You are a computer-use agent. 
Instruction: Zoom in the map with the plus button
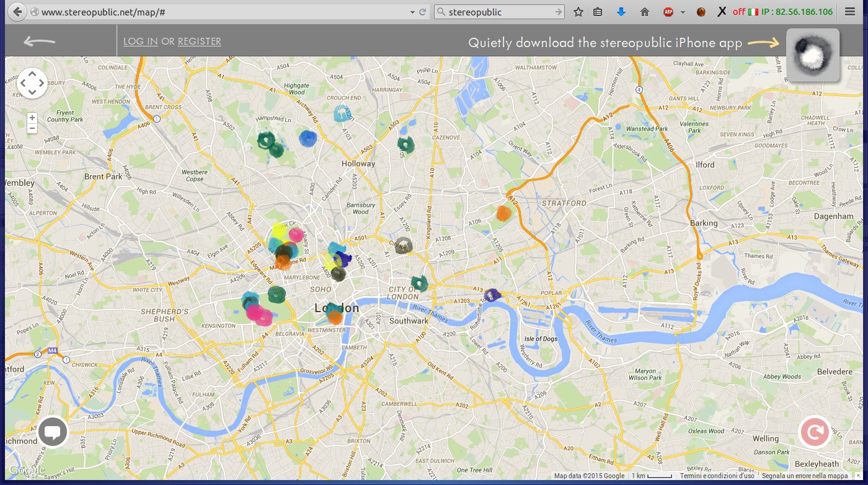[32, 118]
